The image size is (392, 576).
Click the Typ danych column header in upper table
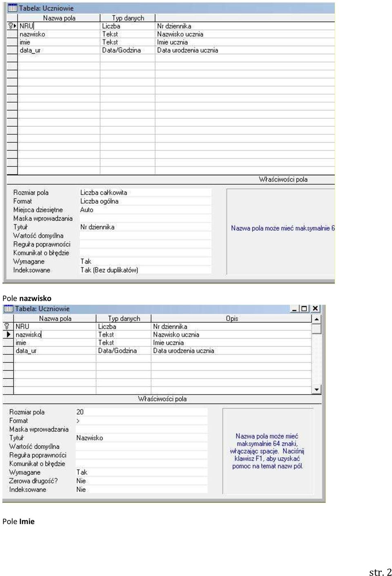[128, 18]
